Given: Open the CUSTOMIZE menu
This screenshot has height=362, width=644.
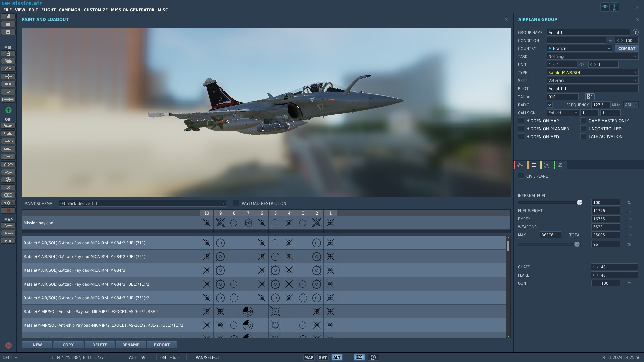Looking at the screenshot, I should click(x=96, y=10).
